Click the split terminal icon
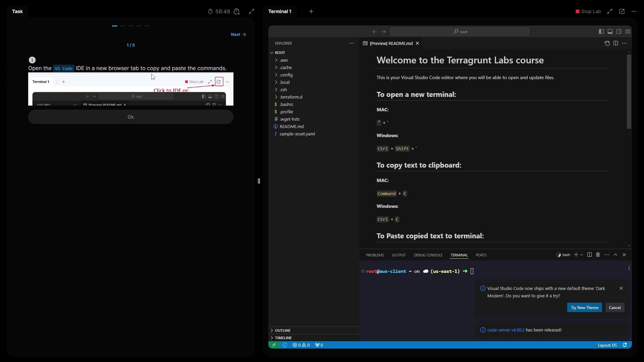The width and height of the screenshot is (644, 362). tap(589, 255)
